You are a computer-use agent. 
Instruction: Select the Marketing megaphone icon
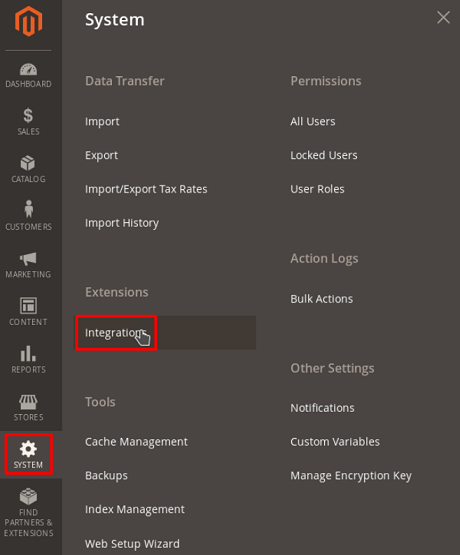(x=28, y=259)
